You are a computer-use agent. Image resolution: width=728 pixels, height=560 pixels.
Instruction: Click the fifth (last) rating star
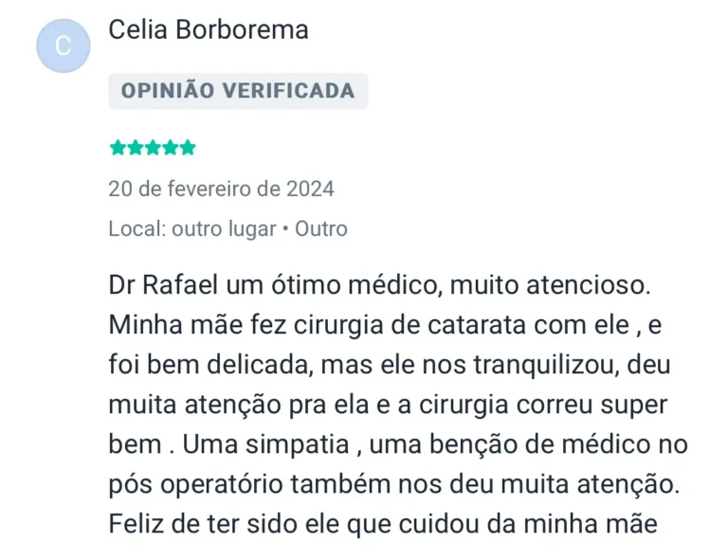[x=188, y=148]
